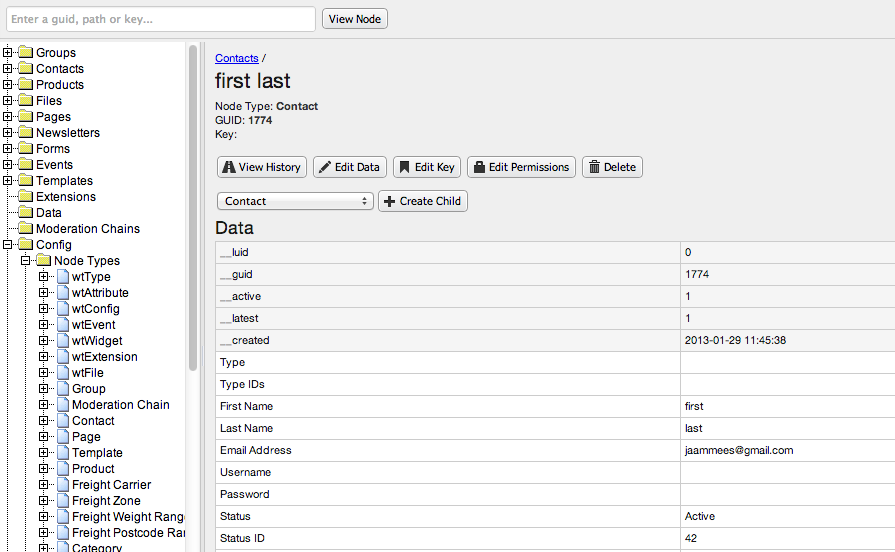The width and height of the screenshot is (895, 552).
Task: Click the Node Types folder icon
Action: (43, 261)
